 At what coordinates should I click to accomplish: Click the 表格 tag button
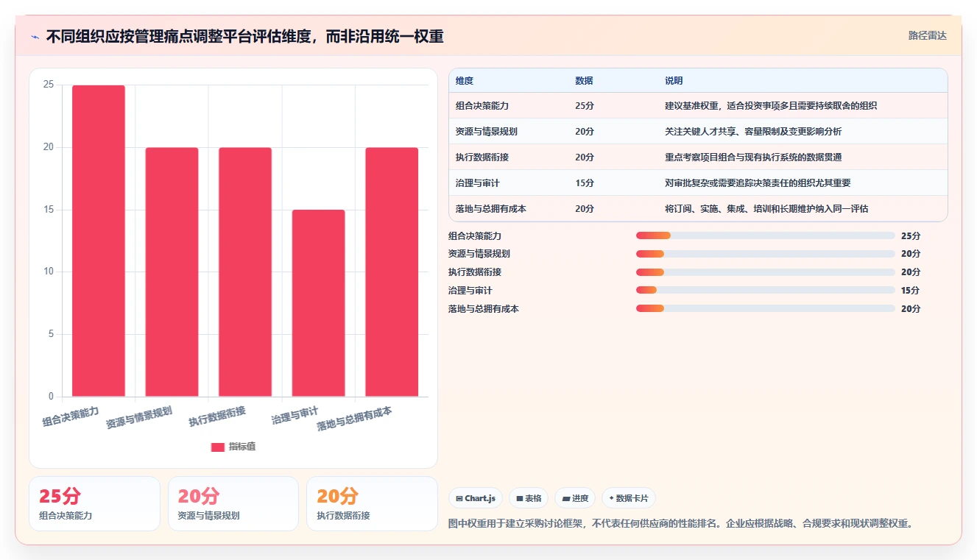coord(529,498)
